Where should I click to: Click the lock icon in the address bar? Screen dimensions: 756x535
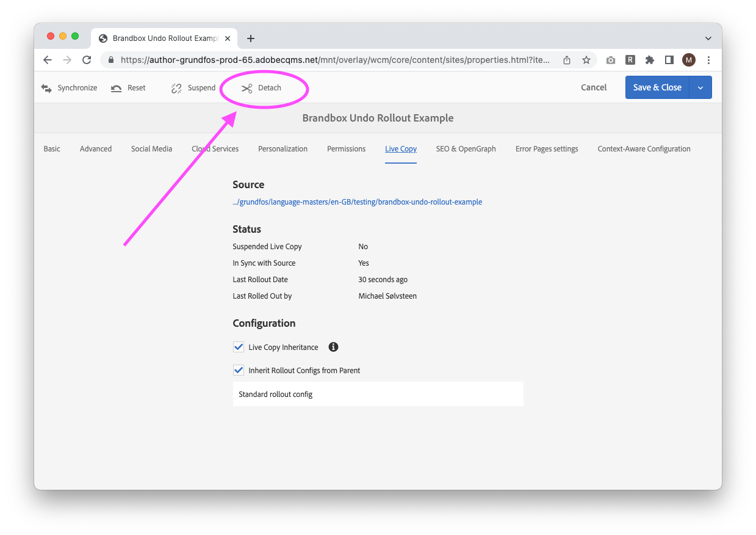tap(111, 60)
